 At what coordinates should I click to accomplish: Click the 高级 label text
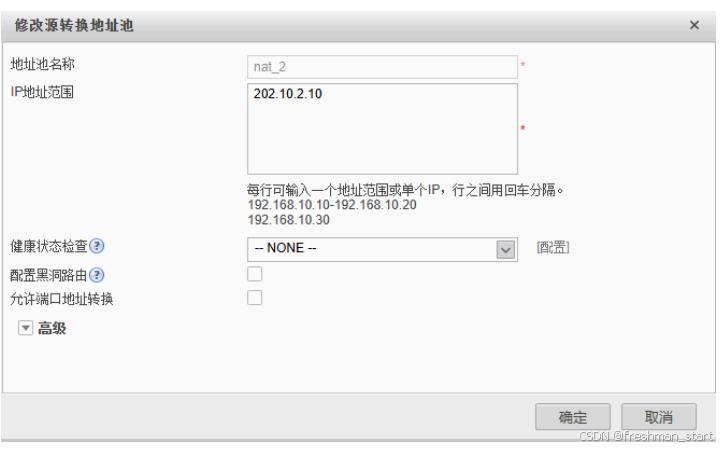tap(51, 328)
